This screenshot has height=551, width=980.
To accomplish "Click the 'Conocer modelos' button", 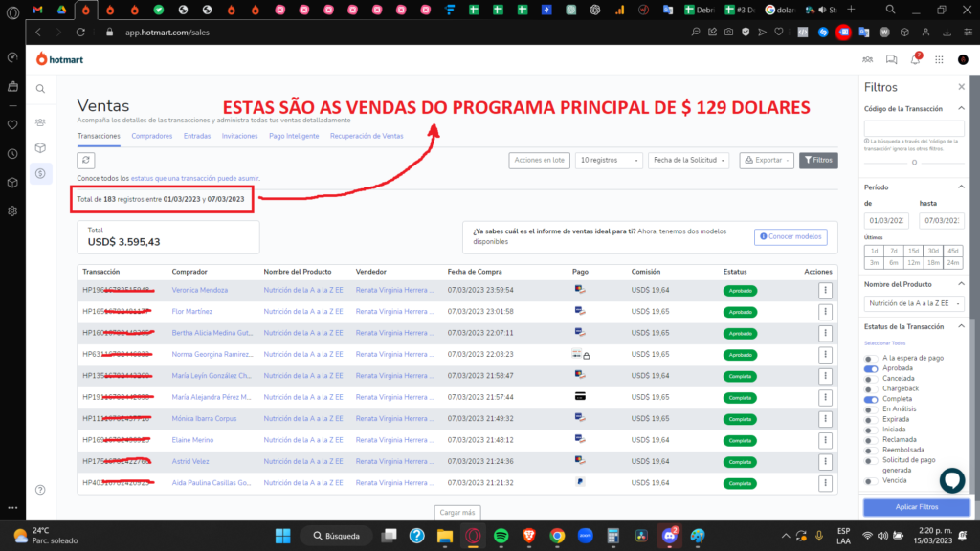I will tap(791, 237).
